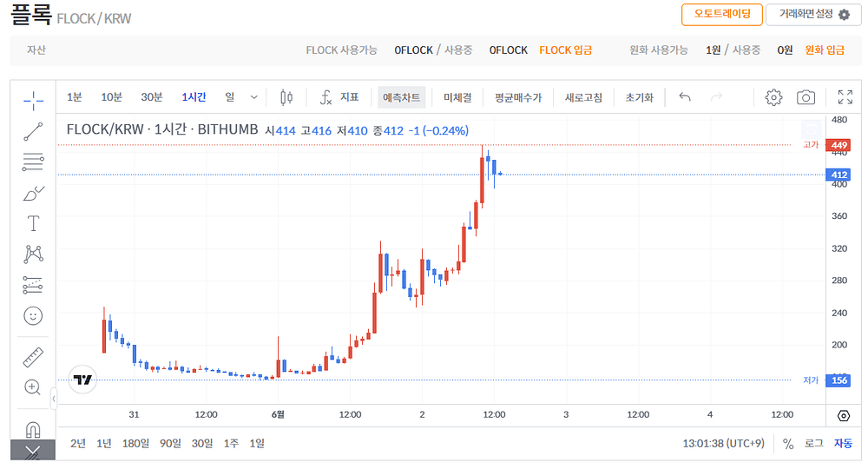Set range to 2년
The image size is (868, 469).
click(x=78, y=444)
